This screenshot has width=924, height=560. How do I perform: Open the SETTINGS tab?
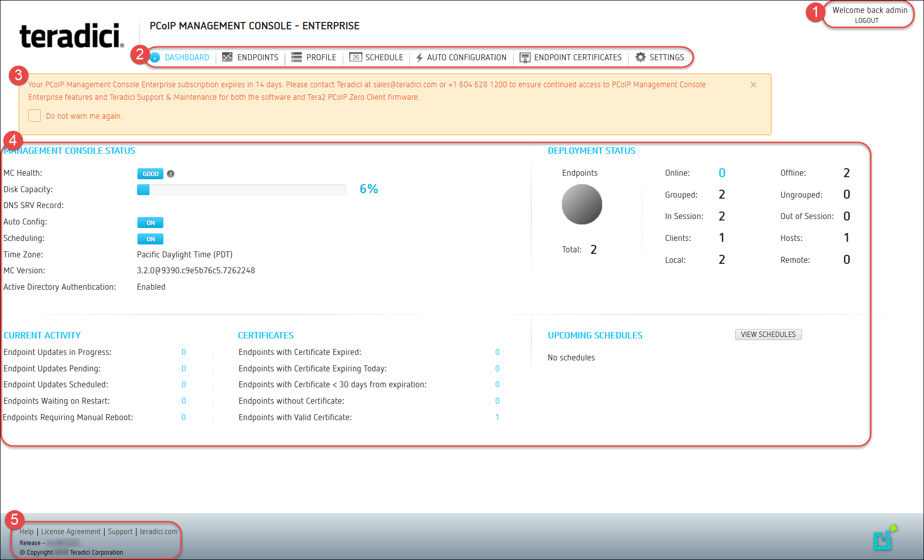coord(666,57)
